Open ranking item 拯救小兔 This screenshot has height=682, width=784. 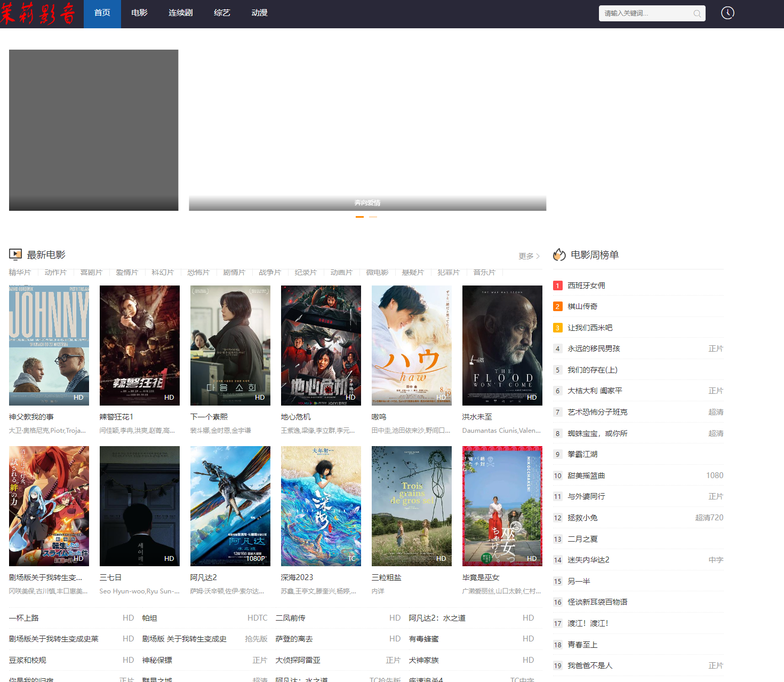point(582,518)
